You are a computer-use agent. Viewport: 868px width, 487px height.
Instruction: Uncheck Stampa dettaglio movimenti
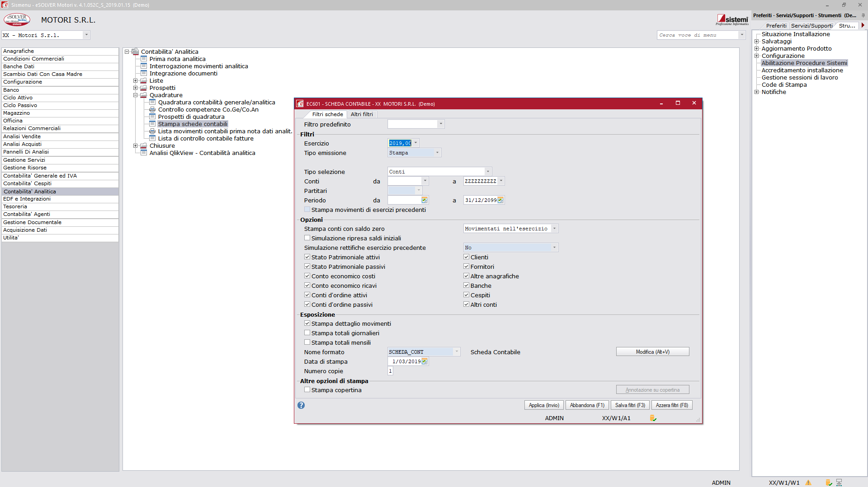(307, 323)
